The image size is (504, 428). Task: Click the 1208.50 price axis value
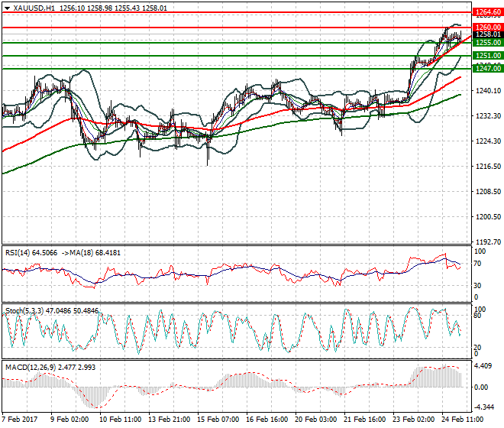click(488, 192)
